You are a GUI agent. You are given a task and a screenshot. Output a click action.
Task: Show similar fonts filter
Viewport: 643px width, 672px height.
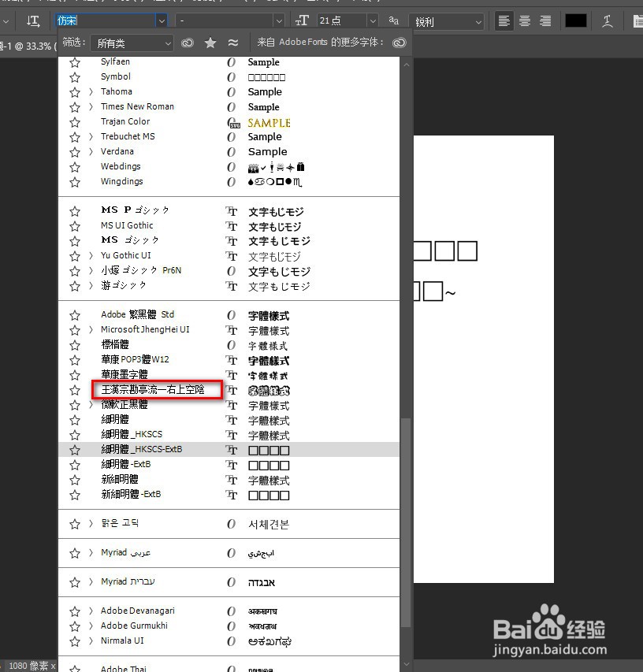232,43
